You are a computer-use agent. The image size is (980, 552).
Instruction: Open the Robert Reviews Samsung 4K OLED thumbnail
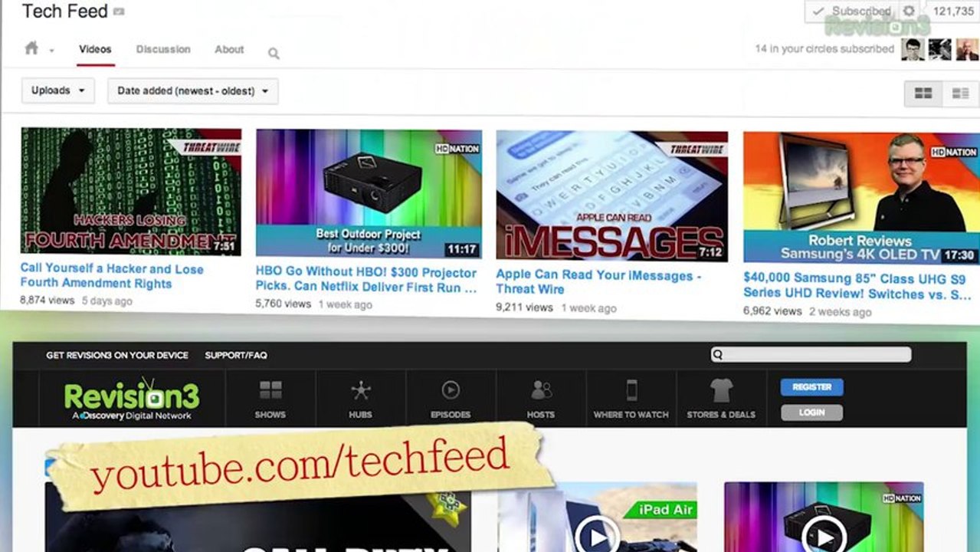pyautogui.click(x=861, y=198)
